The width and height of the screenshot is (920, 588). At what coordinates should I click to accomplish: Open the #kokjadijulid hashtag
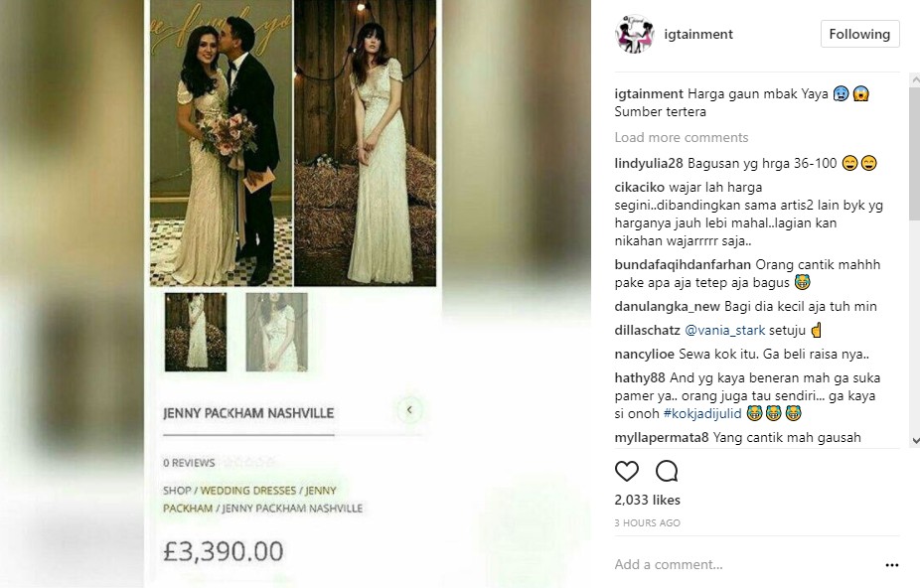(x=702, y=413)
